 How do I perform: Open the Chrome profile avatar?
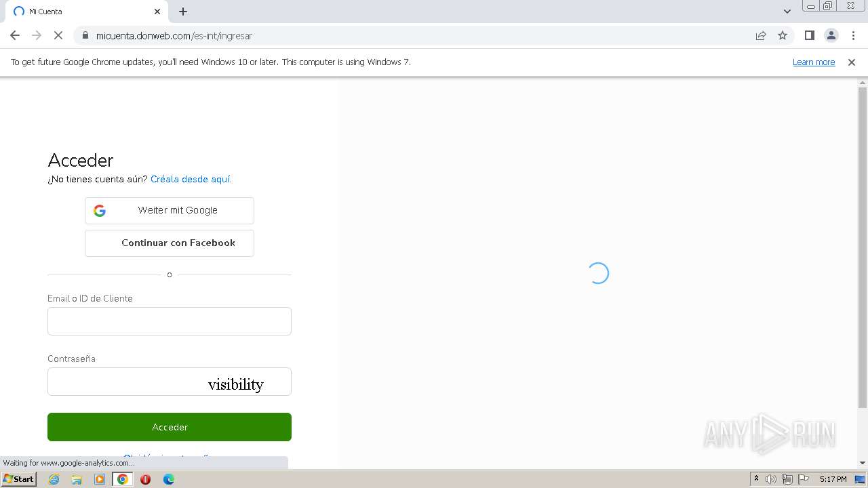click(x=831, y=35)
